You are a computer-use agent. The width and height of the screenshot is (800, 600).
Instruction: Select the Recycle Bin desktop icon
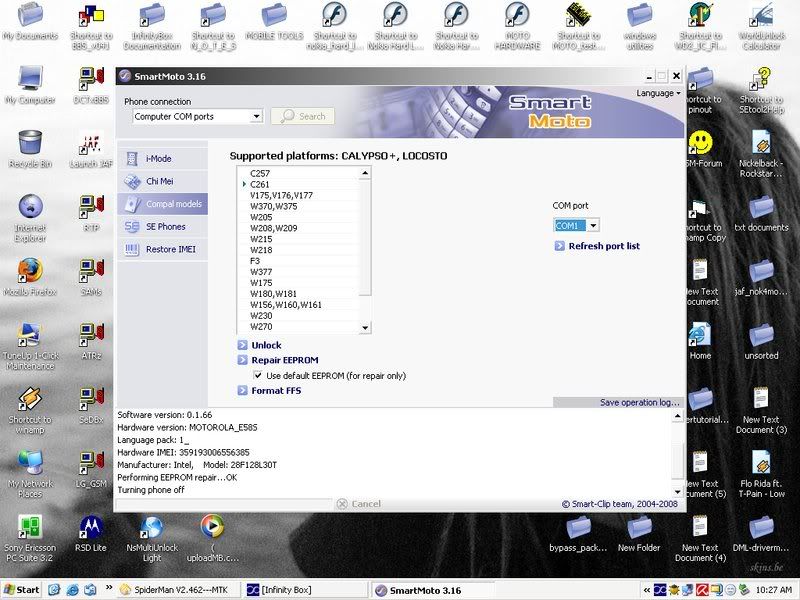(x=30, y=149)
